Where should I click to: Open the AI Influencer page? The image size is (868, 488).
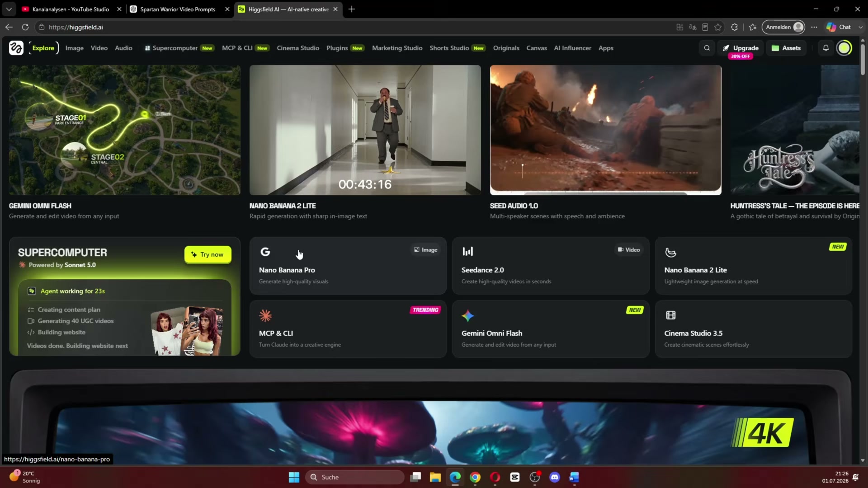pyautogui.click(x=572, y=48)
